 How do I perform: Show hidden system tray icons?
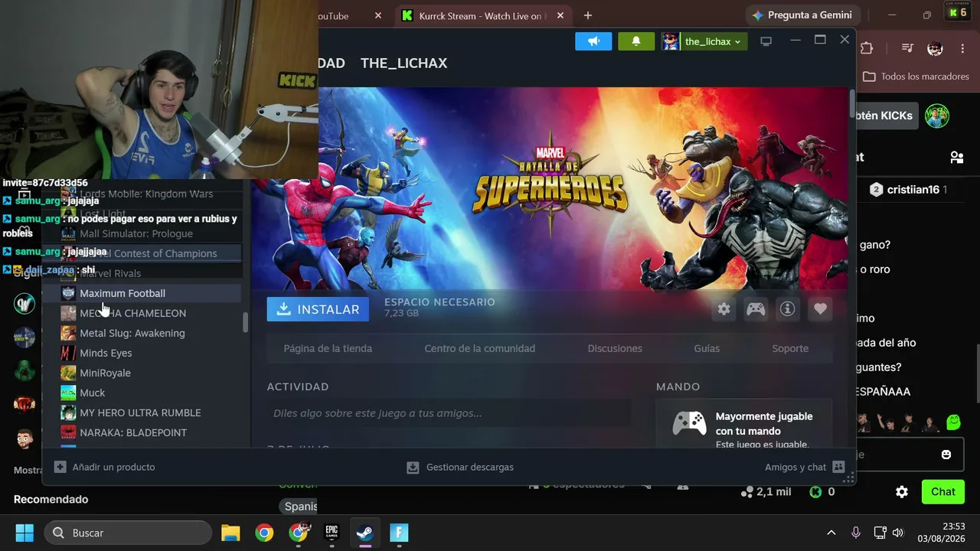[x=831, y=533]
